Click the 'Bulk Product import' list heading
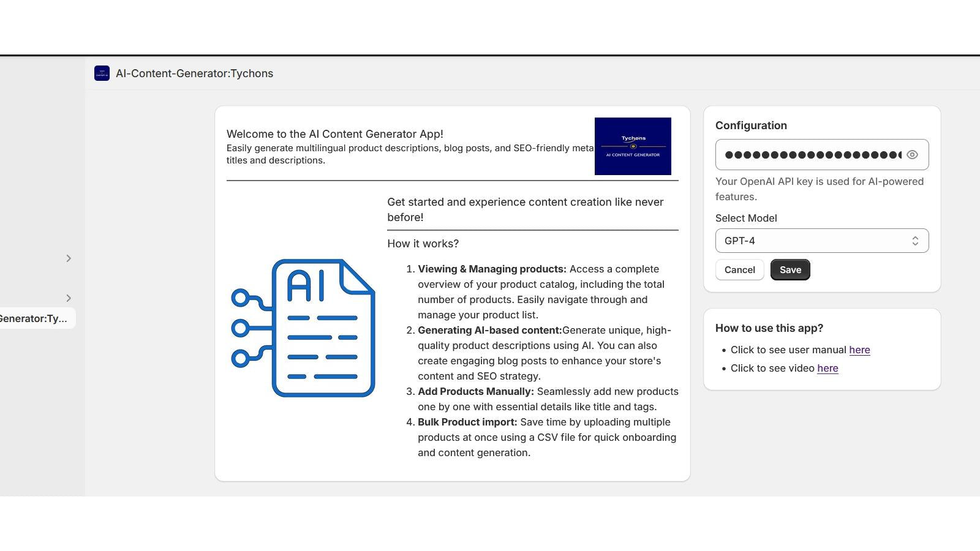 click(x=467, y=422)
